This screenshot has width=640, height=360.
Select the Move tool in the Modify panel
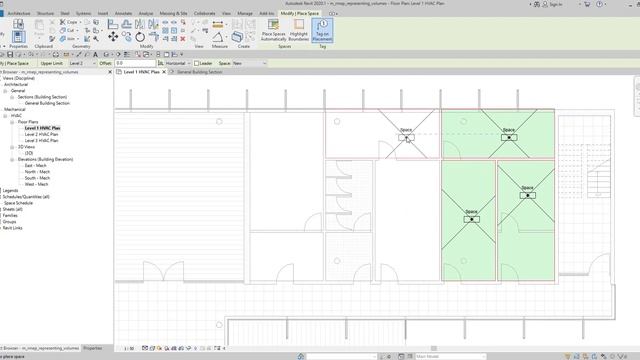pos(113,37)
